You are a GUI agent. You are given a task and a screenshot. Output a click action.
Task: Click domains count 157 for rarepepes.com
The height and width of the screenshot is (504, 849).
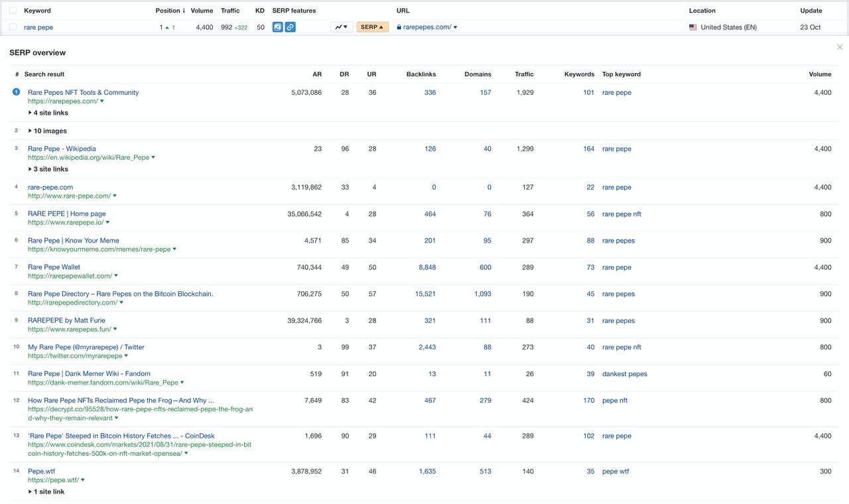coord(486,92)
